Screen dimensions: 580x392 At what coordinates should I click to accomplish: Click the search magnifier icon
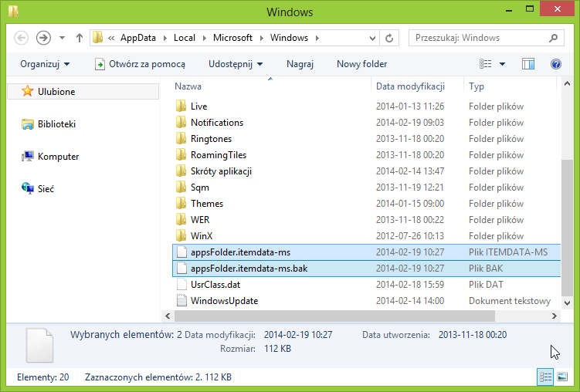pyautogui.click(x=554, y=38)
